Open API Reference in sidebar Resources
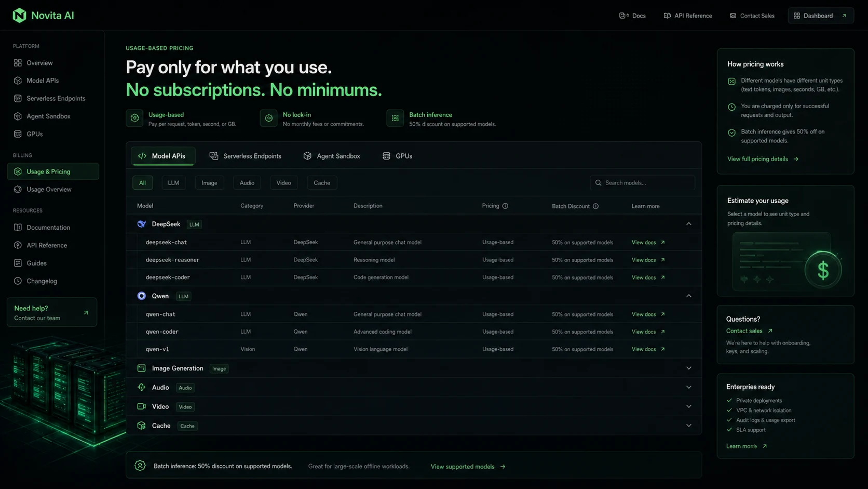Image resolution: width=868 pixels, height=489 pixels. pos(47,245)
